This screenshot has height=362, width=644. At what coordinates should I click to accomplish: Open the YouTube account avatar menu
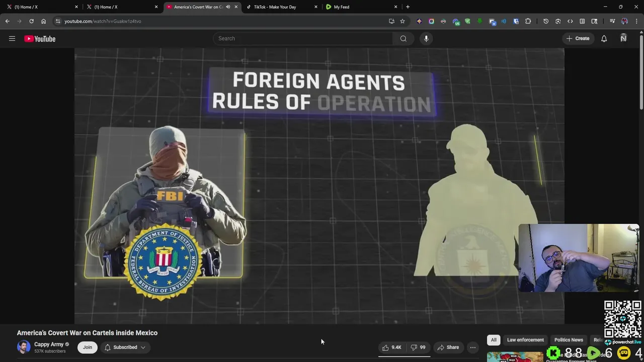(623, 38)
